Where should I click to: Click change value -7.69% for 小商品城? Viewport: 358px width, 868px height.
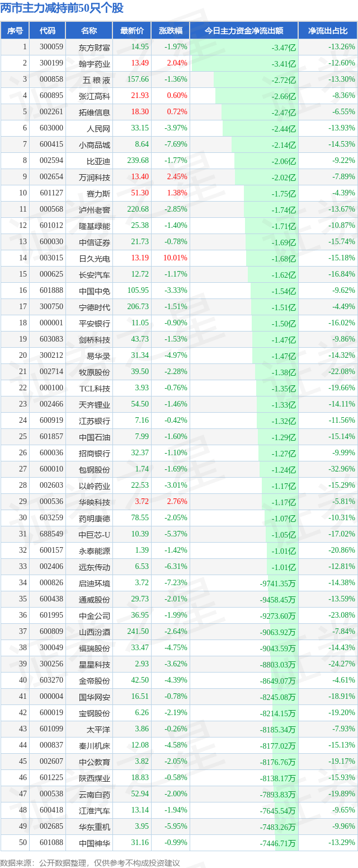(176, 144)
